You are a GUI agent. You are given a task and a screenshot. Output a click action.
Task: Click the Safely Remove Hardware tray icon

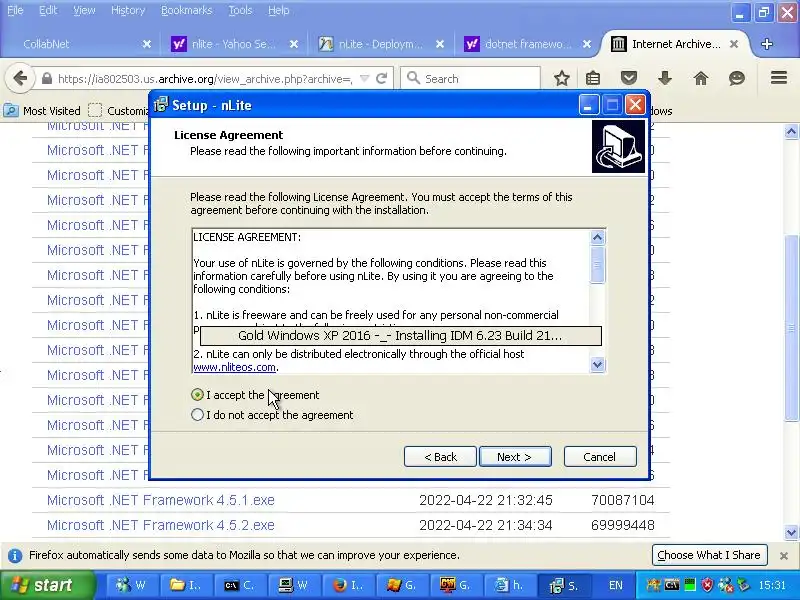tap(743, 585)
